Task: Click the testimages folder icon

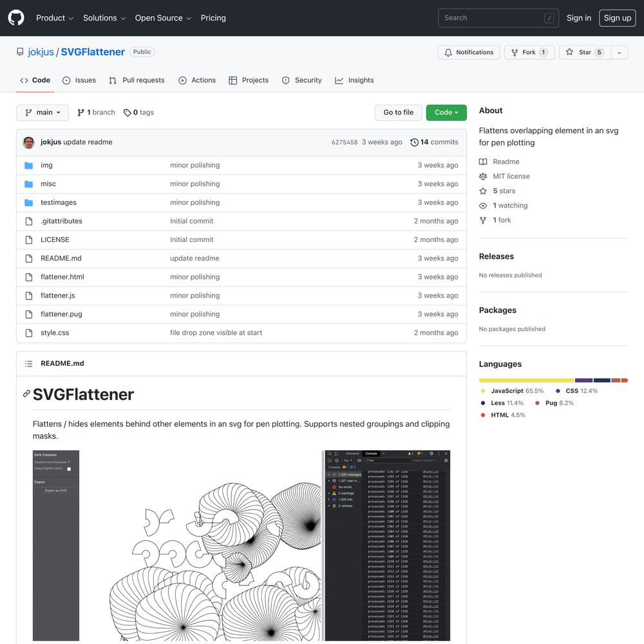Action: (29, 202)
